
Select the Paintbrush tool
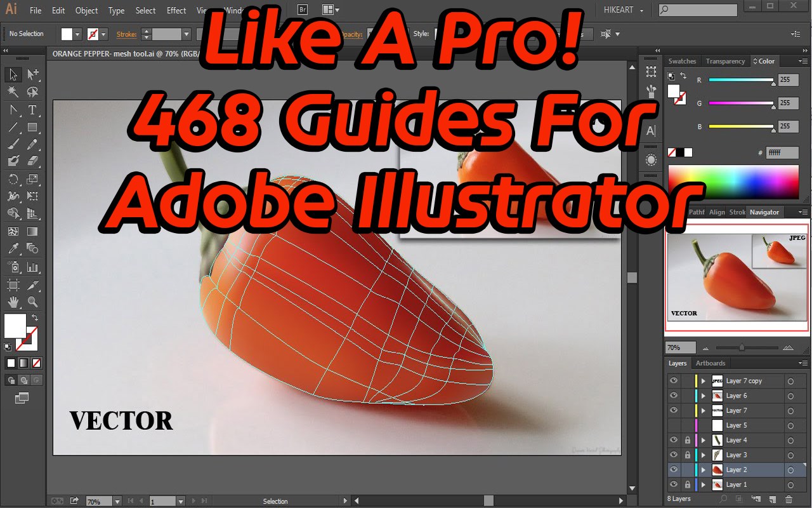(x=13, y=144)
